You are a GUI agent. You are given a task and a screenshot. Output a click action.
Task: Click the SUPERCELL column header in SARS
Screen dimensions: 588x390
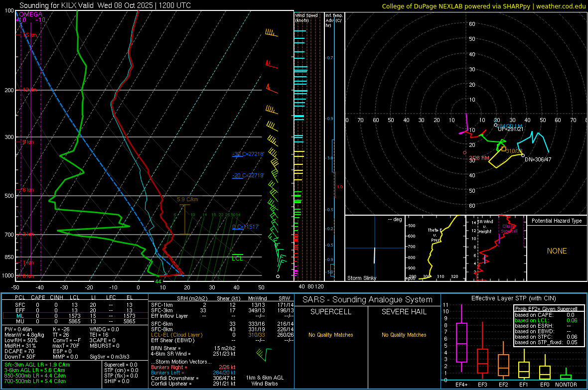[331, 312]
